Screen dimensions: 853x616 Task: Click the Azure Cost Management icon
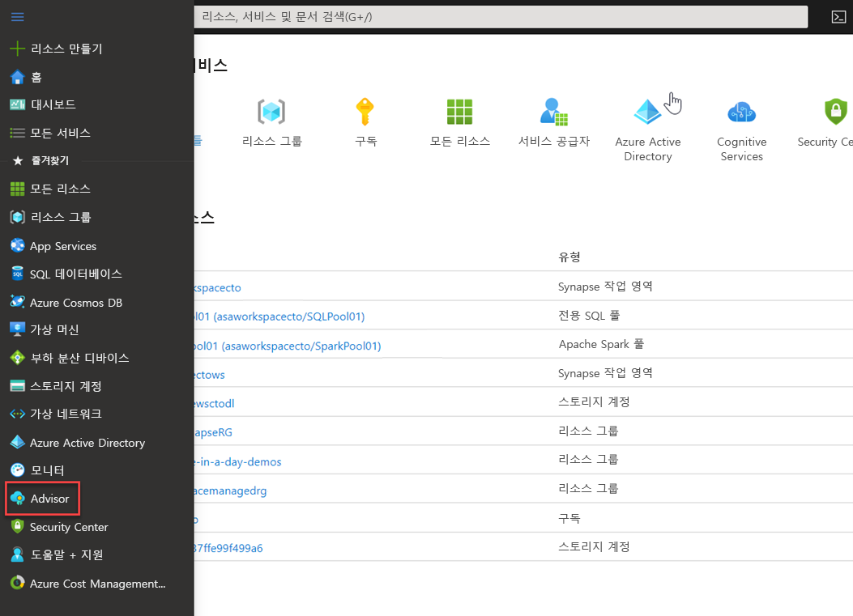pos(17,583)
